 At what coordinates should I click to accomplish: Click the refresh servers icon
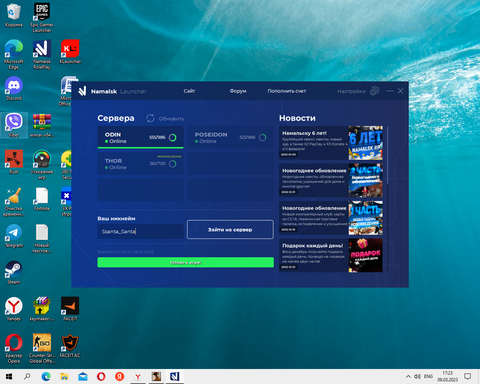150,118
